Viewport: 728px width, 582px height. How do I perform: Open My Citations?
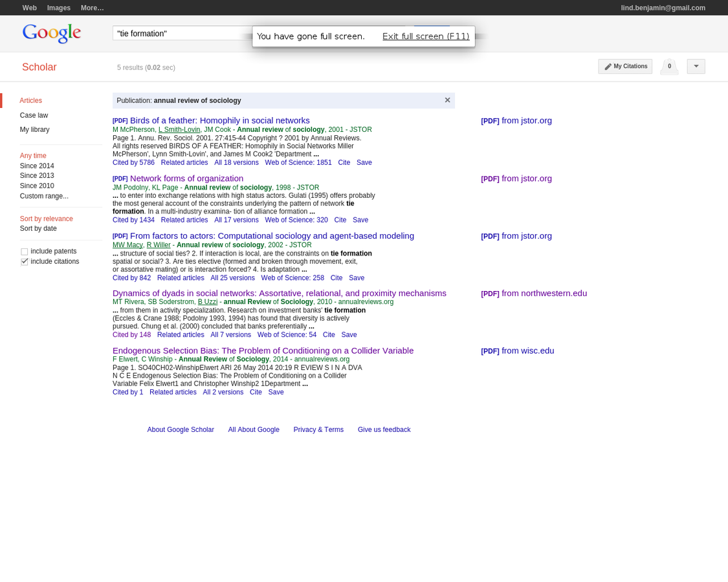click(625, 67)
